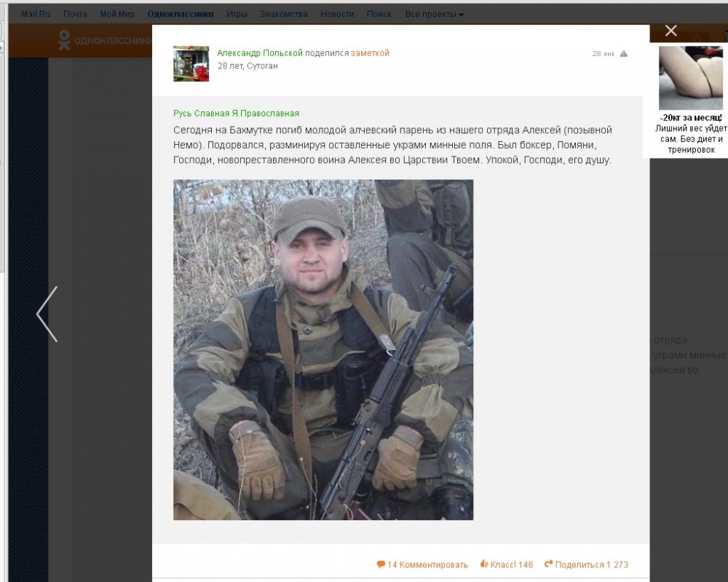Open the заметкой link
Screen dimensions: 728x582
(370, 53)
